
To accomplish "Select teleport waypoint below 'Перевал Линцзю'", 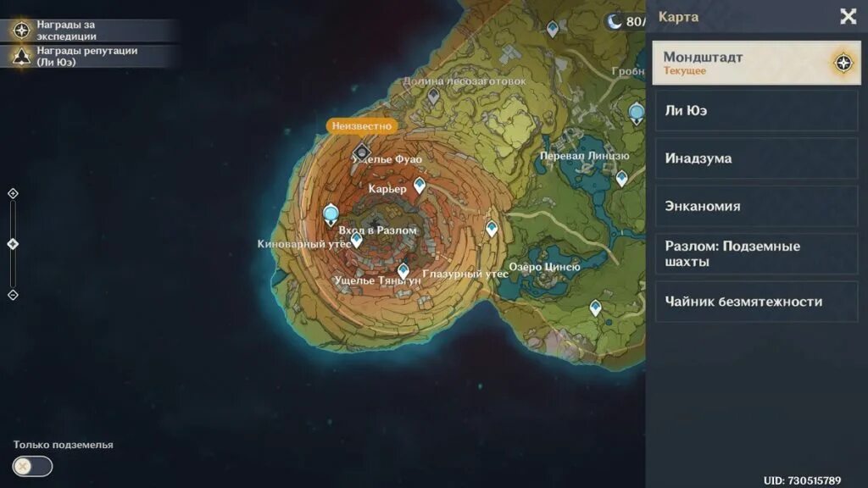I will [x=621, y=179].
